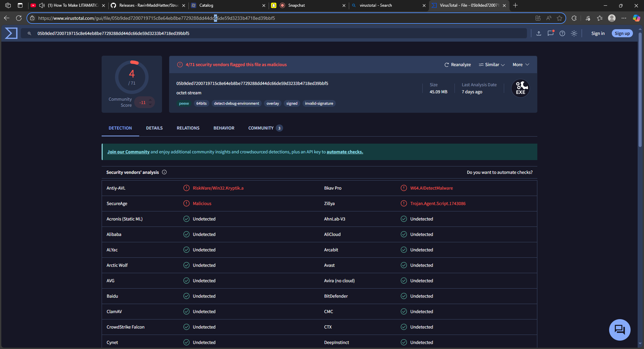Click the VirusTotal logo icon
Image resolution: width=644 pixels, height=349 pixels.
[x=11, y=33]
